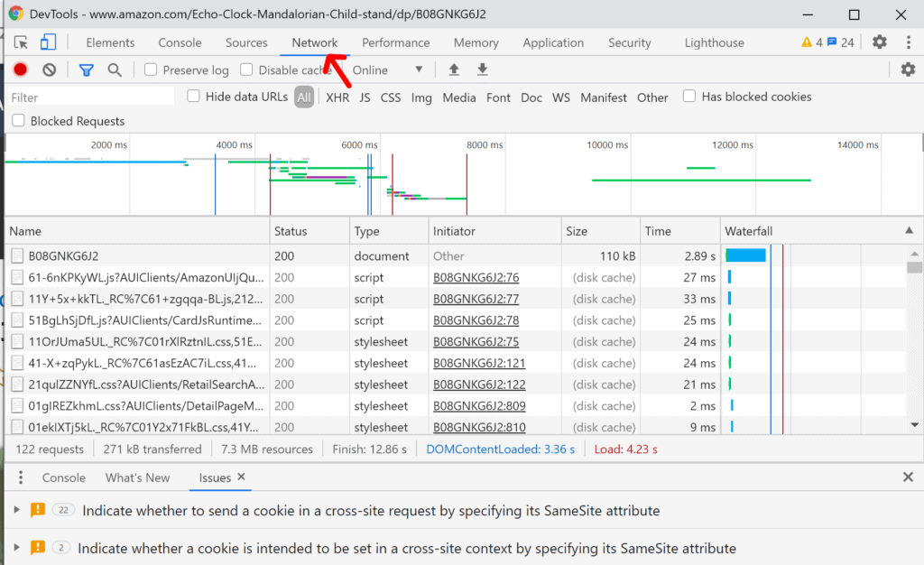Open the Sources tab
The image size is (924, 565).
coord(246,42)
